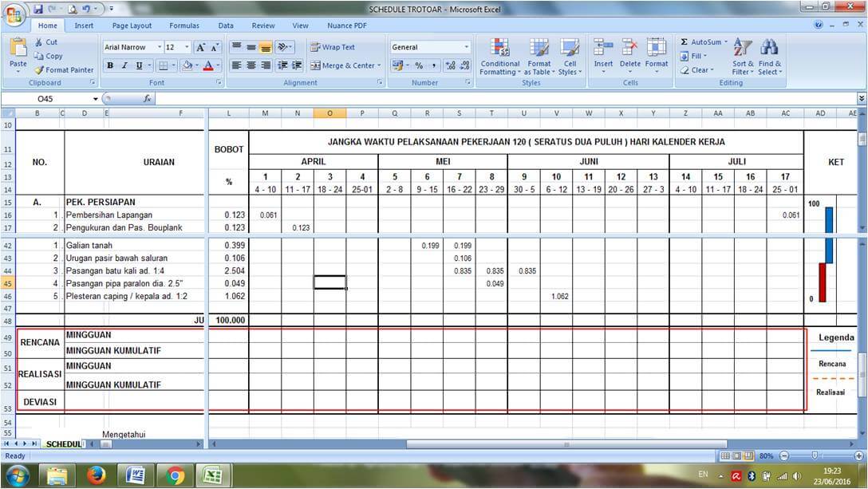
Task: Open Sort & Filter options
Action: tap(742, 55)
